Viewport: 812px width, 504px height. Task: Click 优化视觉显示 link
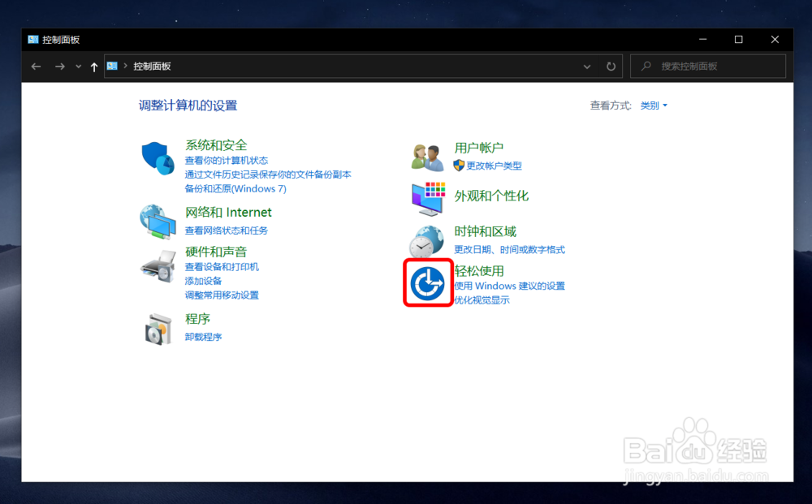482,300
